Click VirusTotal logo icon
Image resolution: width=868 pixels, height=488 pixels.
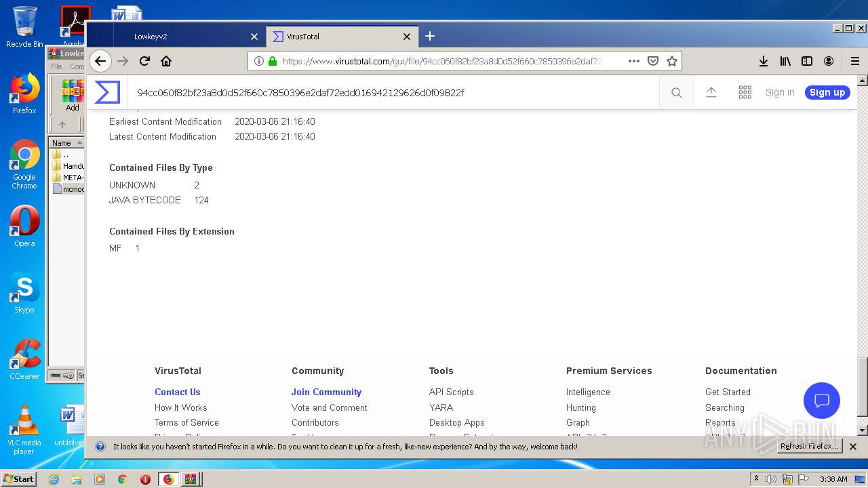click(x=107, y=92)
